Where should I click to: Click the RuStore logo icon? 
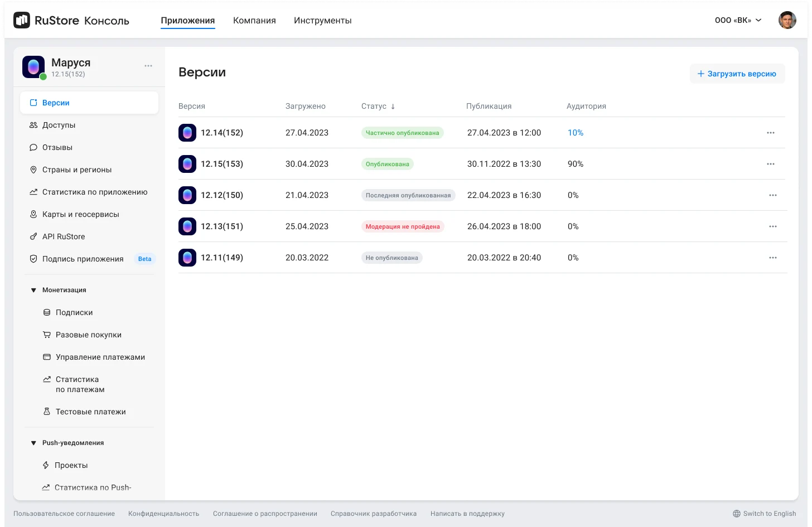(x=22, y=21)
